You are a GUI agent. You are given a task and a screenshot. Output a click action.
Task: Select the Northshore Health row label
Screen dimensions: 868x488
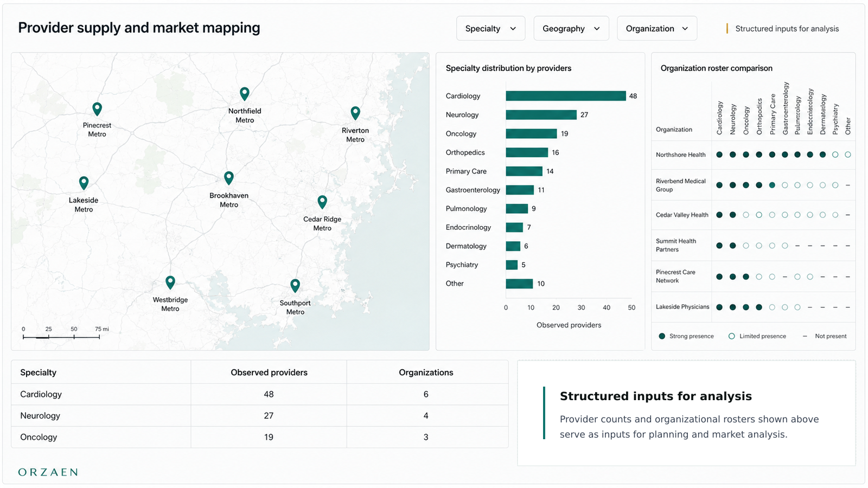point(681,155)
